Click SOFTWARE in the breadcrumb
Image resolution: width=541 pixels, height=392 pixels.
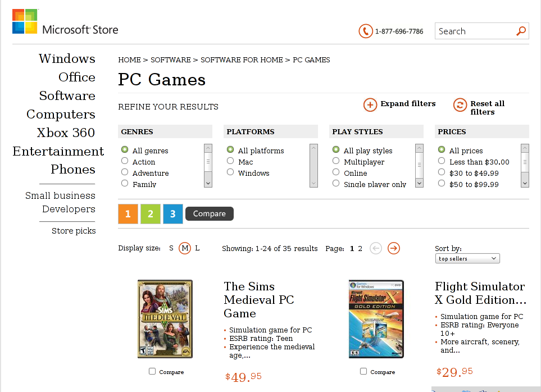tap(170, 60)
